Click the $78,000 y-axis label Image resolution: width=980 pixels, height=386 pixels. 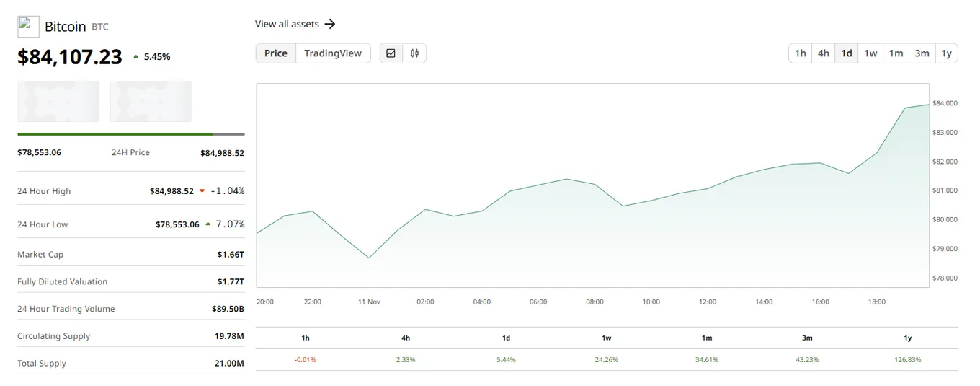(945, 278)
